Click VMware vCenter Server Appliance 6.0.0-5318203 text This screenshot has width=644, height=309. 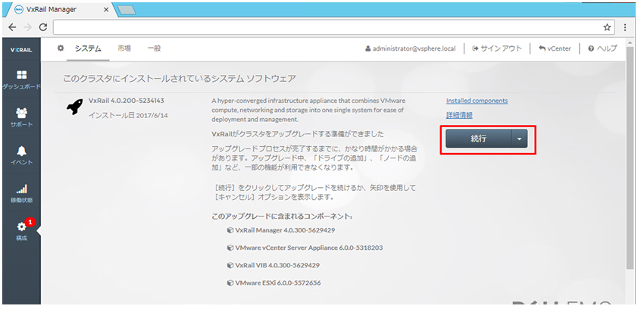tap(309, 248)
